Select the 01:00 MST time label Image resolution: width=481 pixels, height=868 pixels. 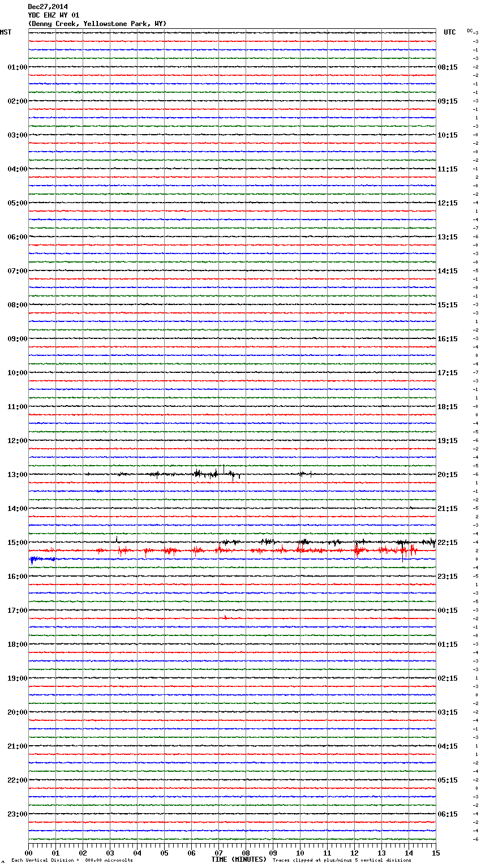coord(18,67)
